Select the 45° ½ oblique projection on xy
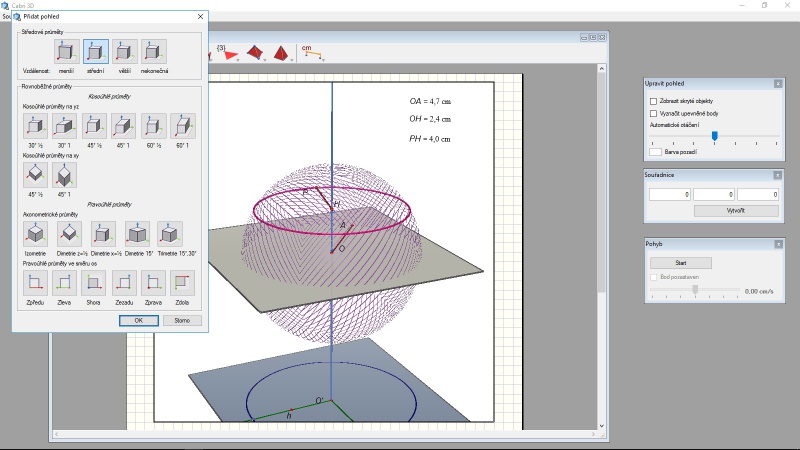Viewport: 800px width, 450px height. click(35, 175)
